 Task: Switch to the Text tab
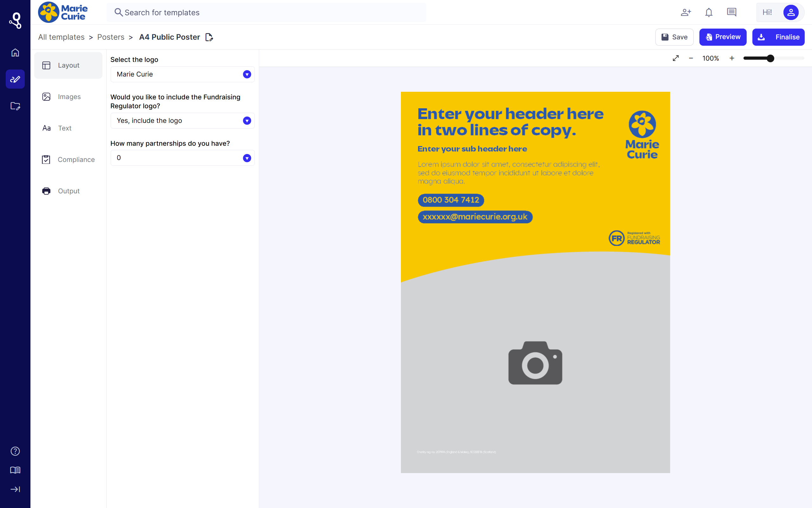[x=68, y=128]
